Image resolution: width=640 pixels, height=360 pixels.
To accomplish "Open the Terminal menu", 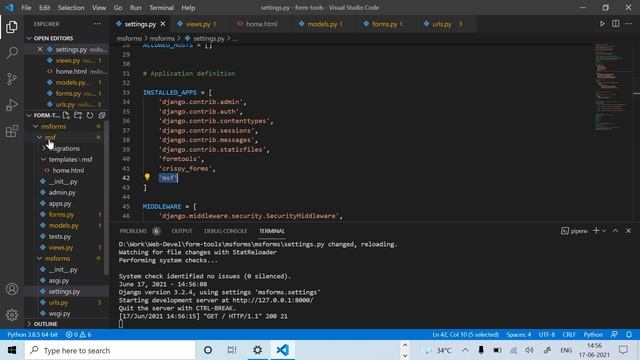I will [161, 8].
